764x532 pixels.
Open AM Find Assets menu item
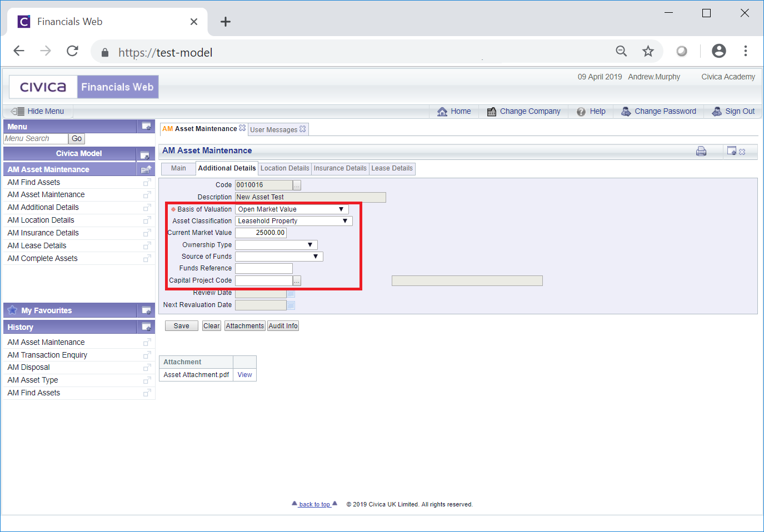coord(34,183)
